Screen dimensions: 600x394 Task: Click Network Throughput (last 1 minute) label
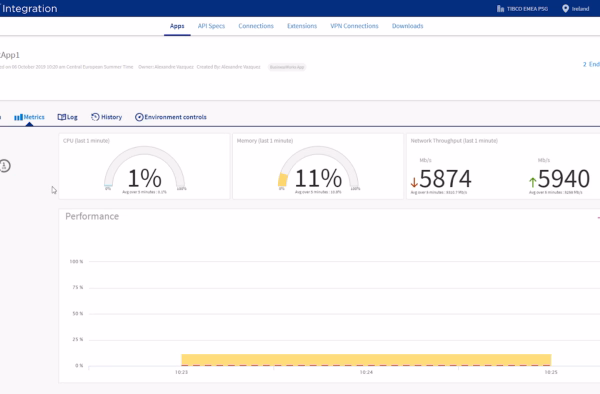pyautogui.click(x=454, y=141)
